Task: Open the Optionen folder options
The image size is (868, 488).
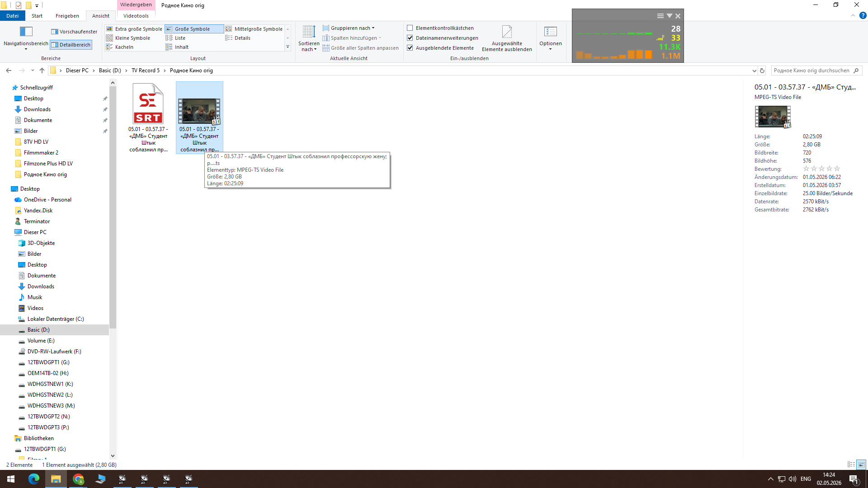Action: coord(550,38)
